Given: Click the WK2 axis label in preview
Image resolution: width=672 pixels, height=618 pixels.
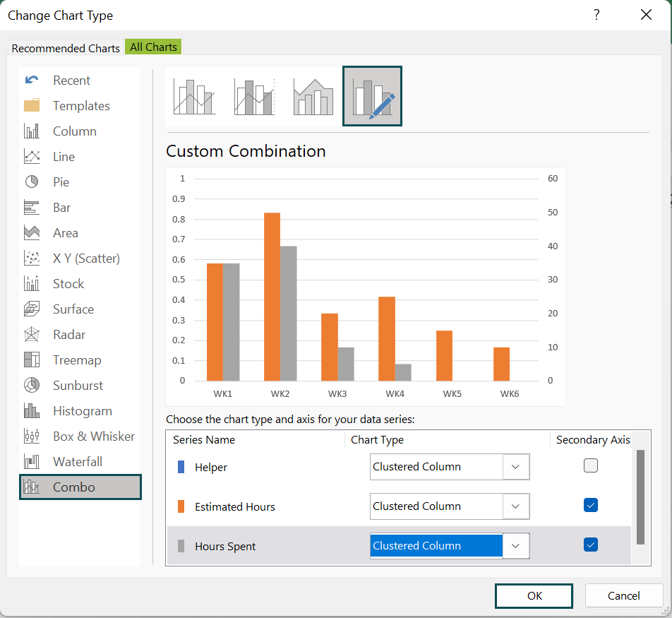Looking at the screenshot, I should pyautogui.click(x=280, y=393).
